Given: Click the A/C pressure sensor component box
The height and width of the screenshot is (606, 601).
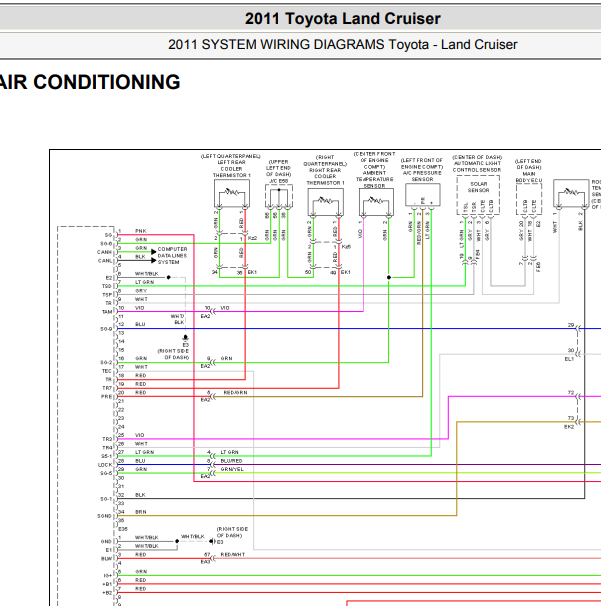Looking at the screenshot, I should point(422,196).
